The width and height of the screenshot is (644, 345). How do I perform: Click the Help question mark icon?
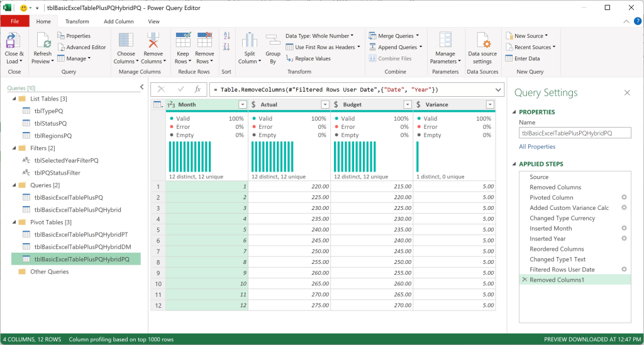pyautogui.click(x=637, y=21)
